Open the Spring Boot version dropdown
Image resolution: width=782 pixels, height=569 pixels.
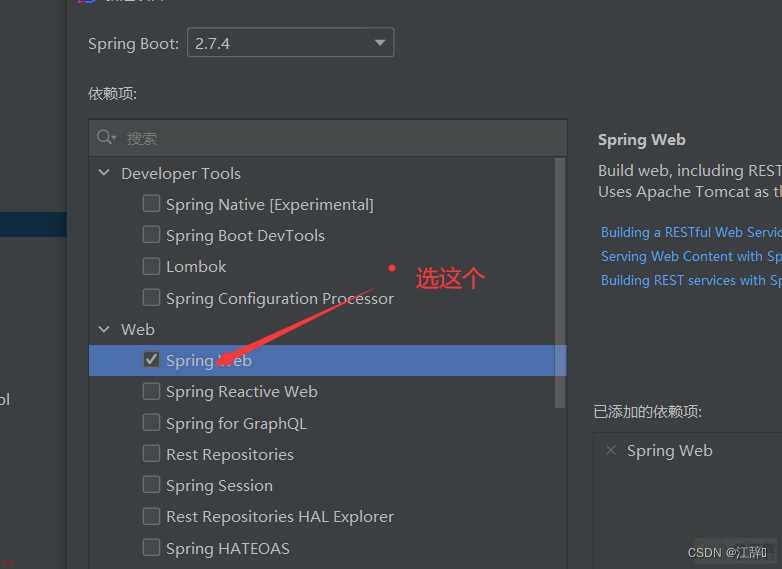coord(290,43)
